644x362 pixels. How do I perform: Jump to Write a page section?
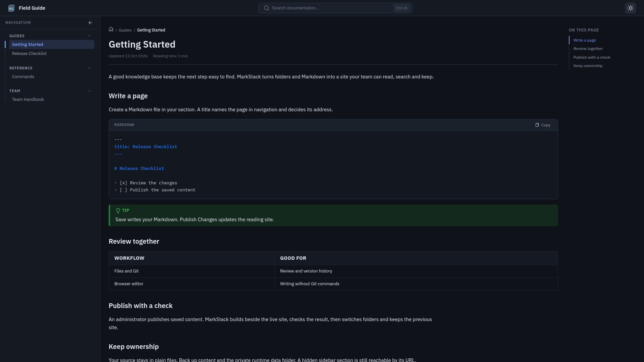(585, 40)
